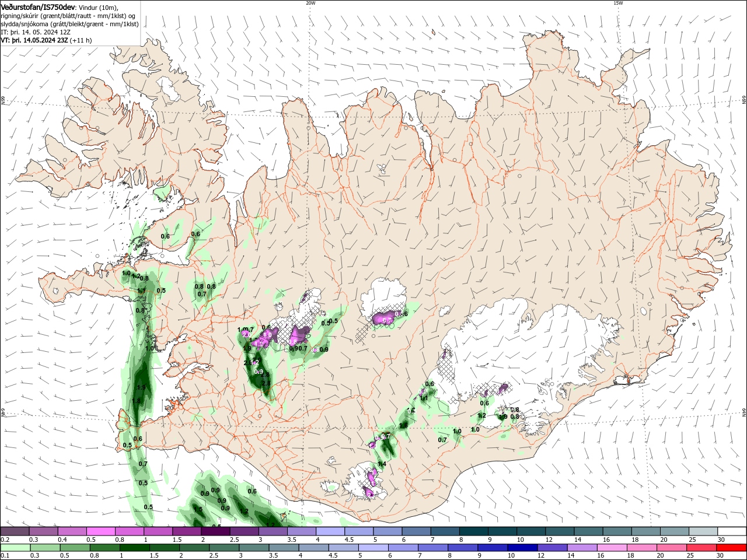This screenshot has height=560, width=747.
Task: Click the light pink 16 rain swatch
Action: pyautogui.click(x=612, y=548)
